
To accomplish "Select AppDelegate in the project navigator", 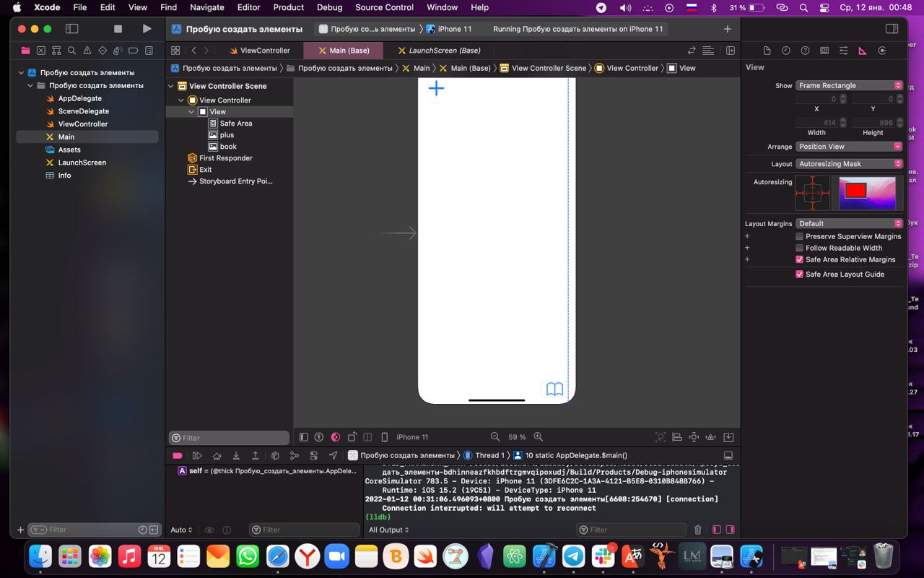I will 79,98.
